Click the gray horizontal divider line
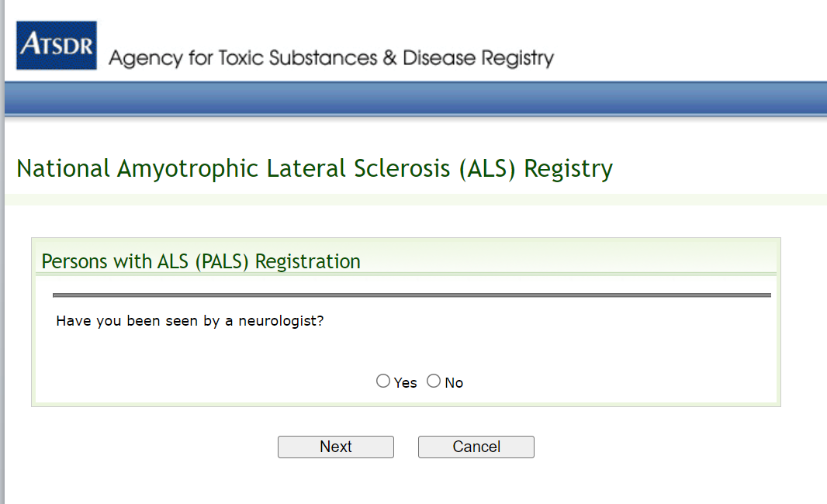This screenshot has height=504, width=827. coord(411,295)
